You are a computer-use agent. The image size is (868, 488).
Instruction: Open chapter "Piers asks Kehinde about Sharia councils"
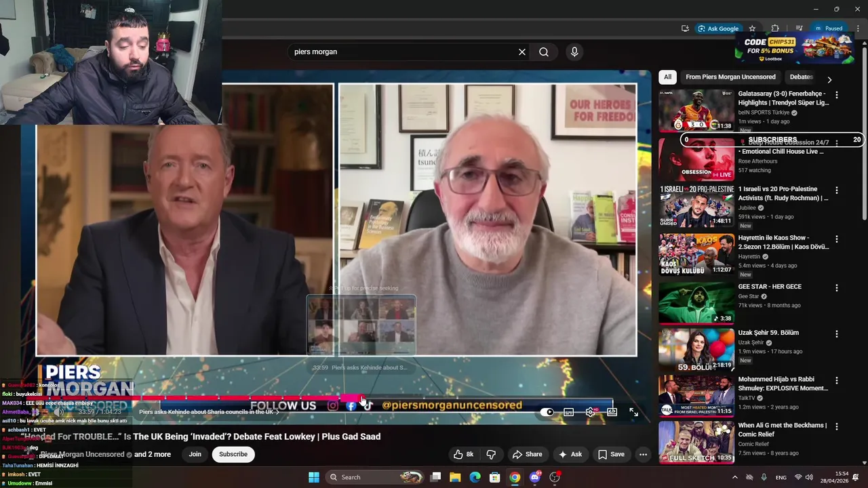(209, 412)
